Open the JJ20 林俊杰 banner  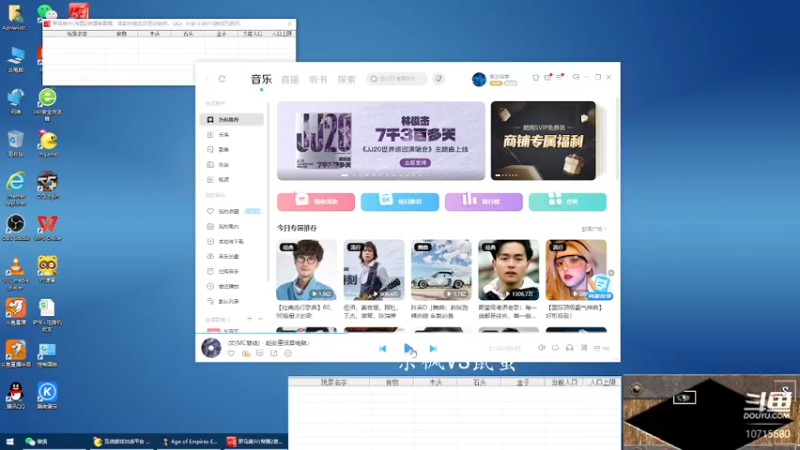(x=381, y=140)
